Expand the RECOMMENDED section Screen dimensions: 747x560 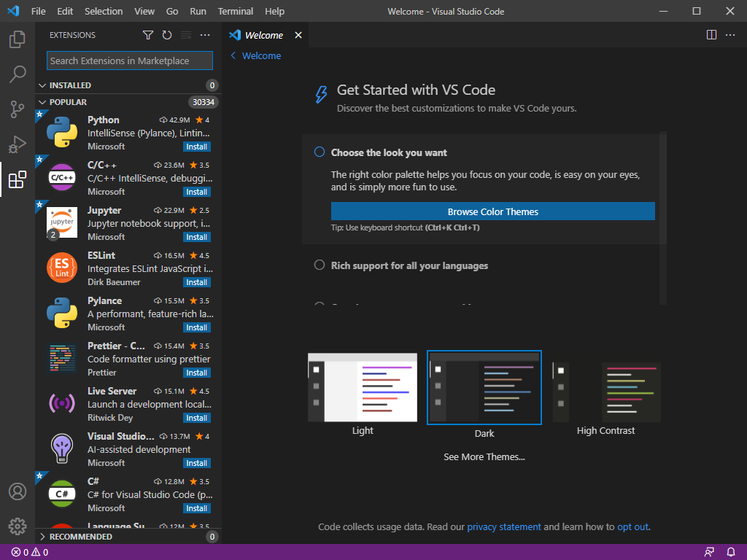pyautogui.click(x=42, y=537)
